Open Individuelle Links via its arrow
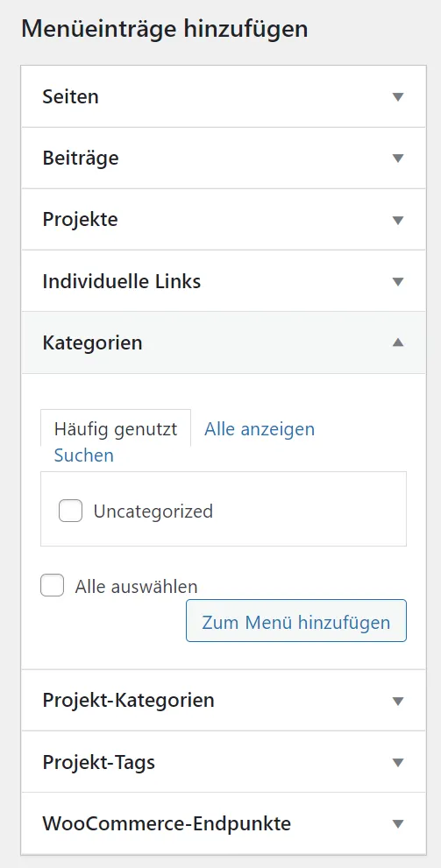Image resolution: width=441 pixels, height=868 pixels. click(x=397, y=282)
